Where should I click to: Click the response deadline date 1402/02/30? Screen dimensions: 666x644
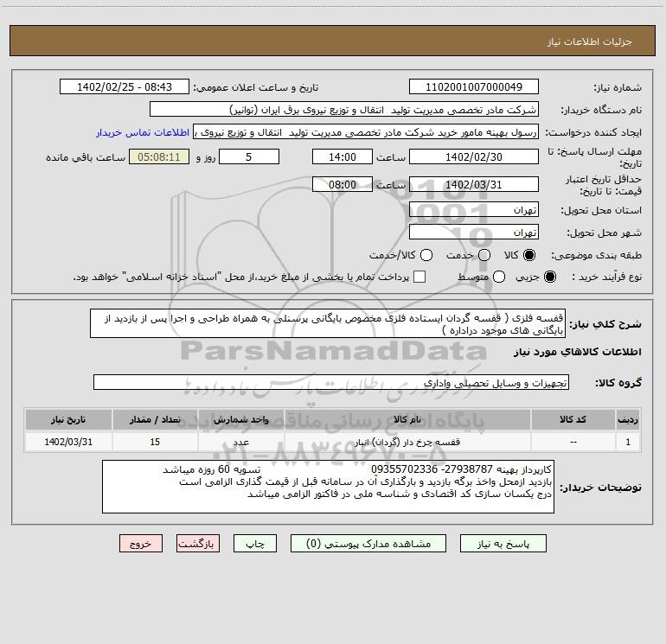pos(474,156)
